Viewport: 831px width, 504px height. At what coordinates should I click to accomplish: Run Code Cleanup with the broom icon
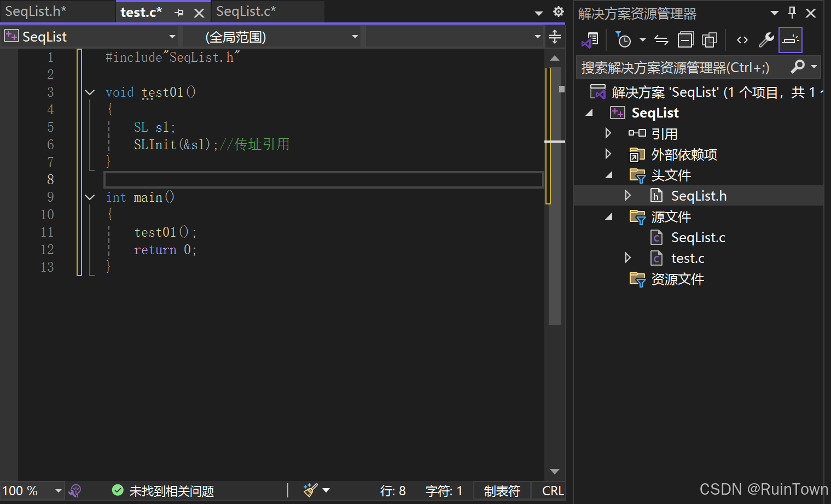(x=310, y=490)
